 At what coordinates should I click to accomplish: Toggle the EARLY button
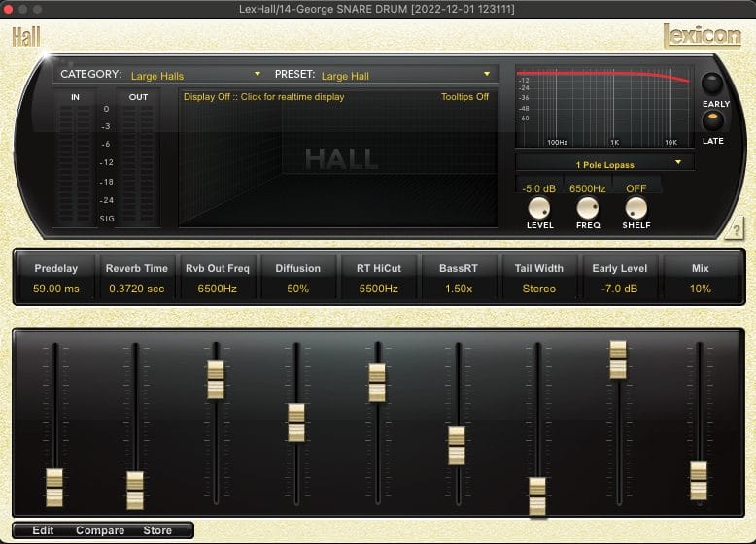[x=711, y=84]
